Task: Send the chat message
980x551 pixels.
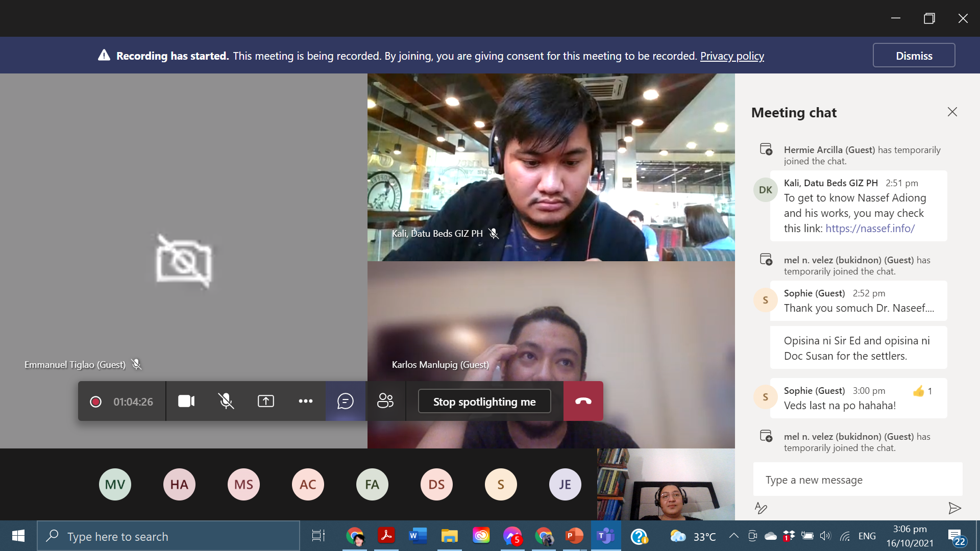Action: coord(954,508)
